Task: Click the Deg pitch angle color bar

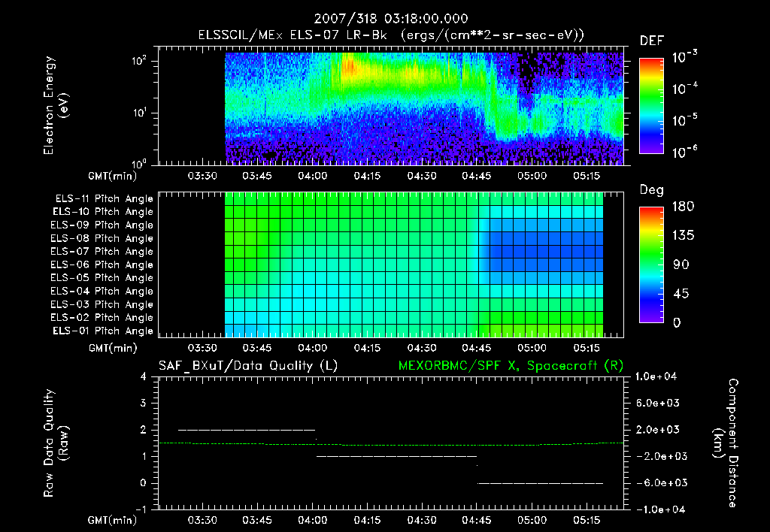Action: pyautogui.click(x=651, y=265)
